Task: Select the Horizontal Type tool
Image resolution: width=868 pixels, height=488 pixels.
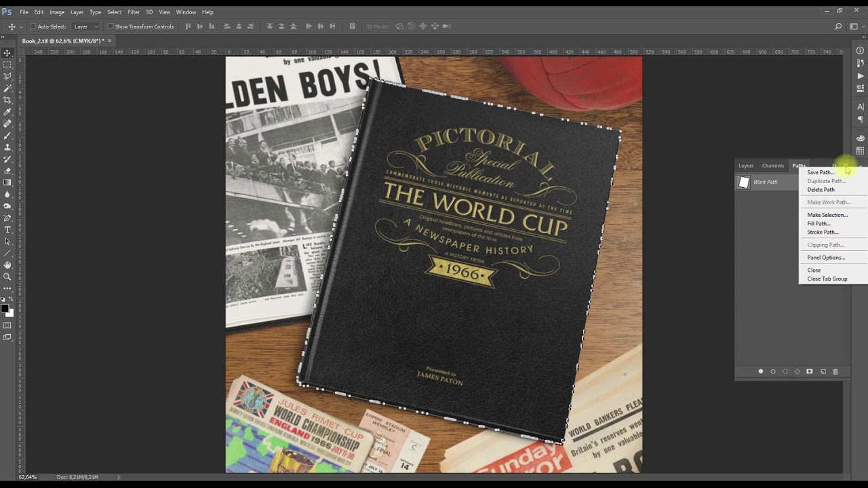Action: click(7, 229)
